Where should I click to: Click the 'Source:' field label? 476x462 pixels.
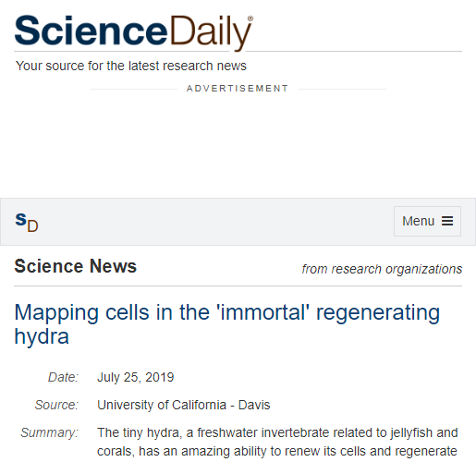(56, 405)
